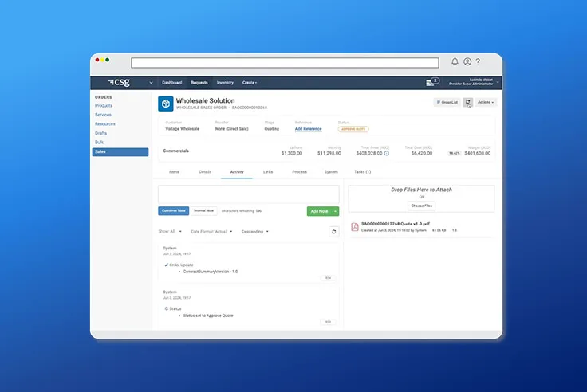
Task: Open the Date Format: Actual dropdown
Action: 211,232
